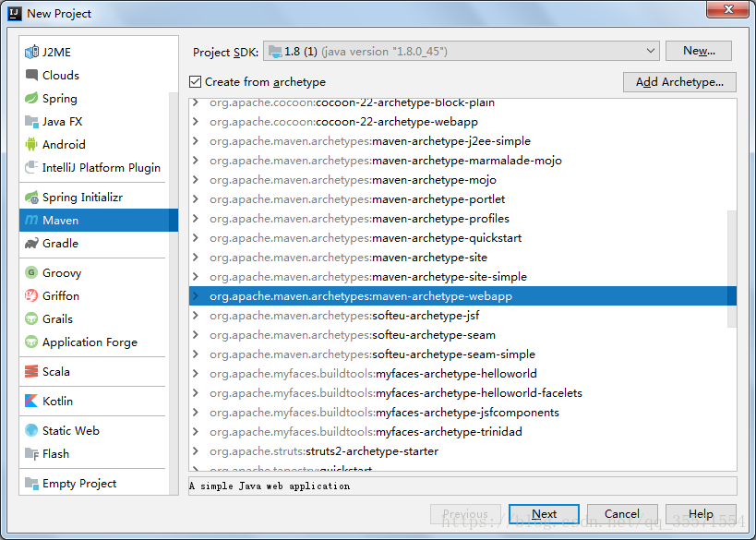This screenshot has height=540, width=756.
Task: Click the Cancel button
Action: 622,514
